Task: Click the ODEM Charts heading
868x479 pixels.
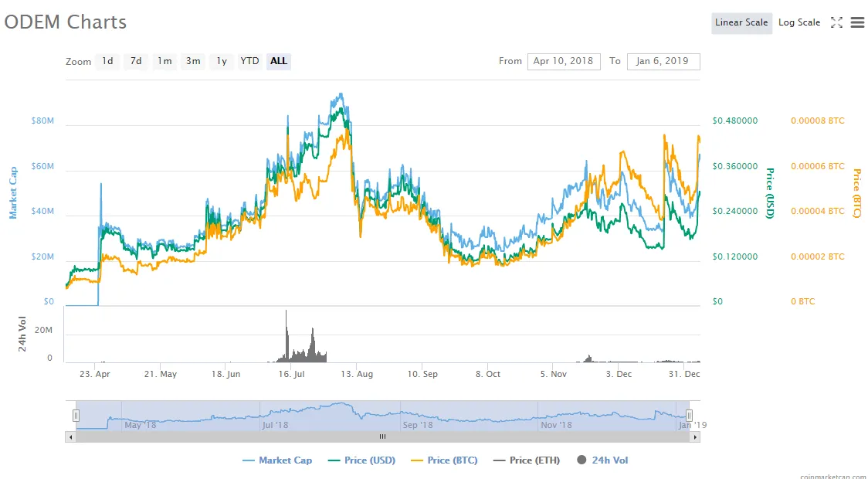Action: (x=66, y=22)
